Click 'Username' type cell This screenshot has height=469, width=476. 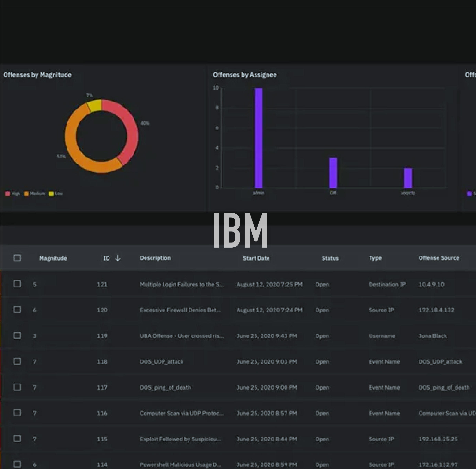382,336
